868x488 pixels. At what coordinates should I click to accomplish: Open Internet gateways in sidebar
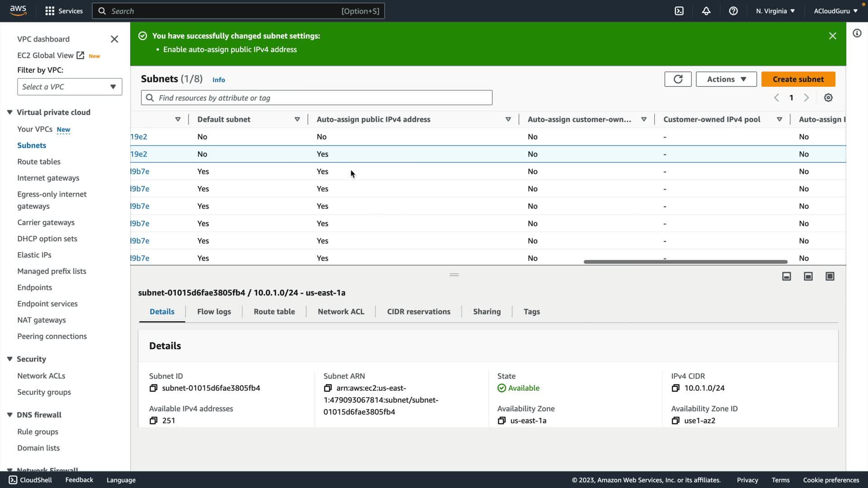pos(48,178)
